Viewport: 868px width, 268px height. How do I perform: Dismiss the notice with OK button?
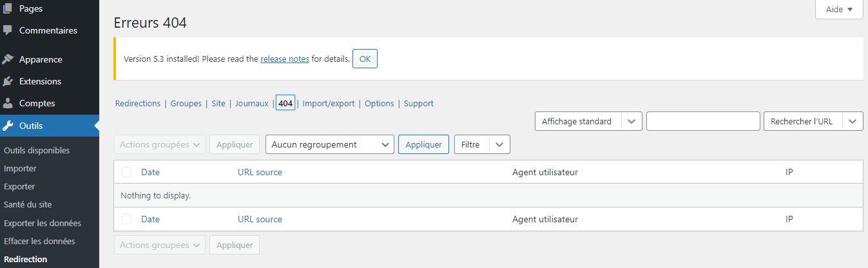(x=365, y=59)
